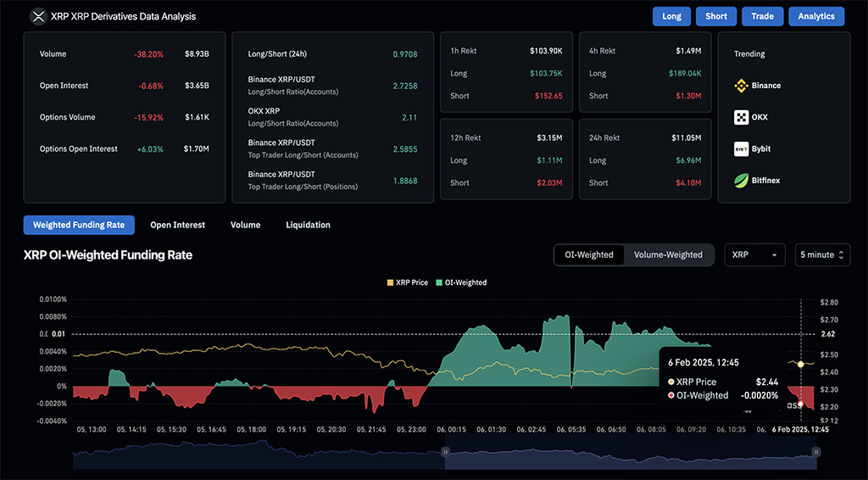Click the OKX XRP ratio value 2.11

(409, 117)
